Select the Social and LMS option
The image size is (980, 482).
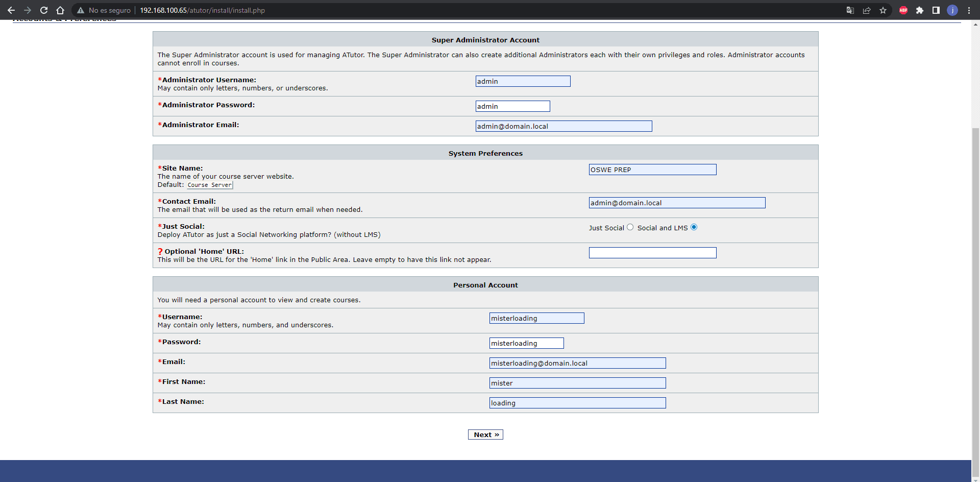[x=694, y=227]
